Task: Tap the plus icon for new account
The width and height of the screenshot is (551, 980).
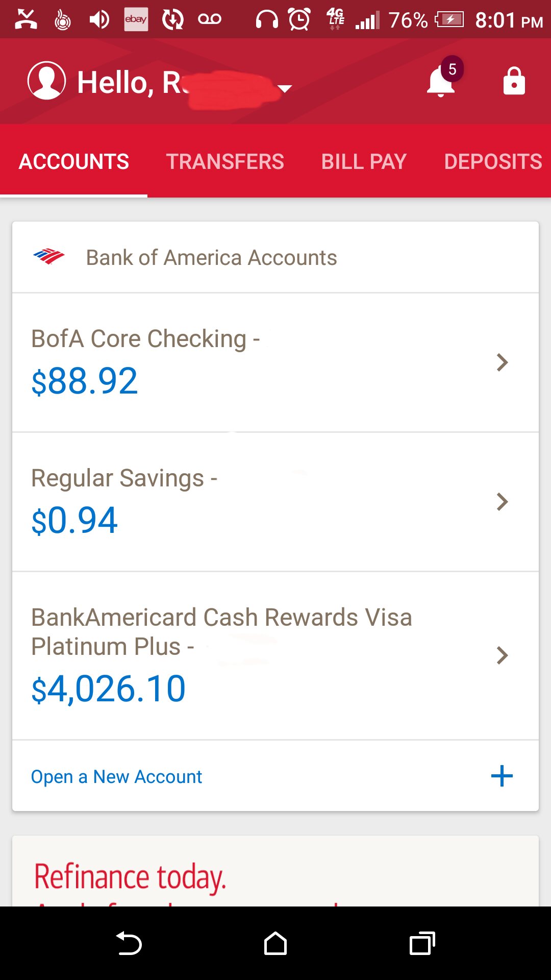Action: coord(502,776)
